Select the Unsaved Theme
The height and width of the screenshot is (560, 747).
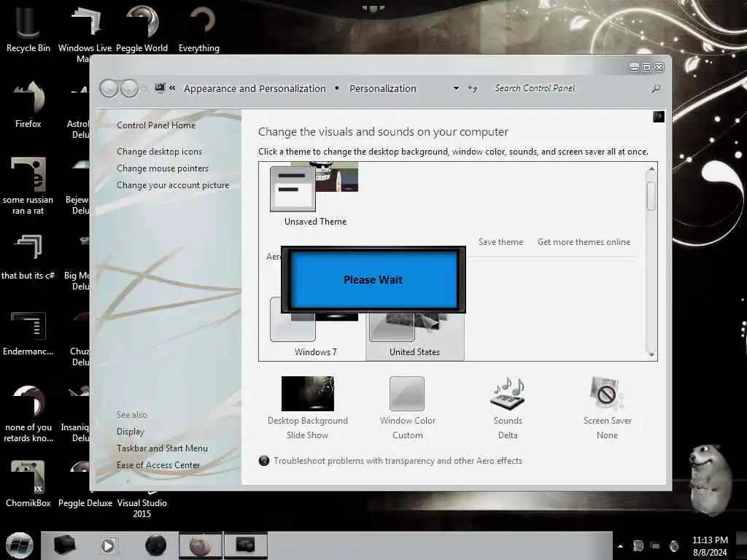(x=315, y=195)
